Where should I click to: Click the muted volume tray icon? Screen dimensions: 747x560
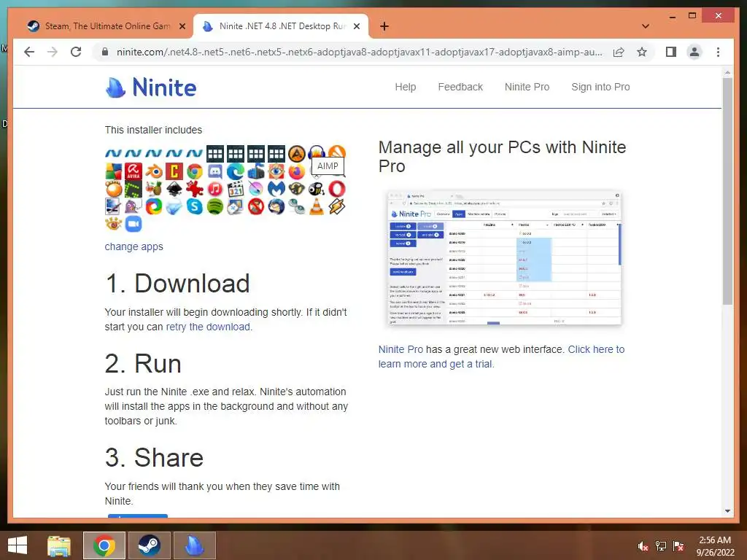[643, 545]
